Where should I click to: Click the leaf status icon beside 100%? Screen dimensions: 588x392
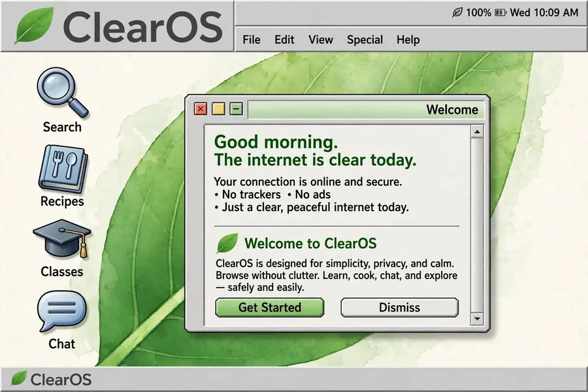(457, 13)
